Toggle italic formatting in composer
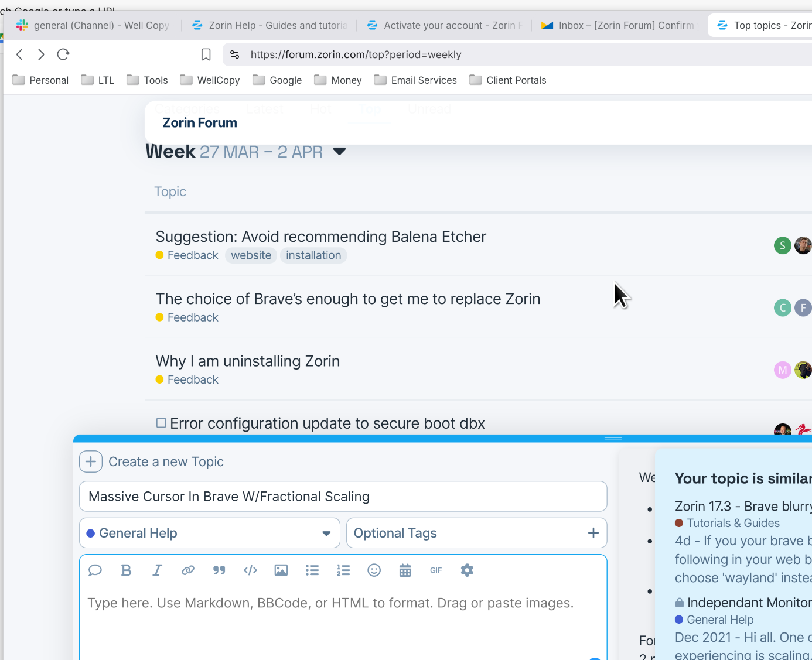The width and height of the screenshot is (812, 660). [157, 570]
